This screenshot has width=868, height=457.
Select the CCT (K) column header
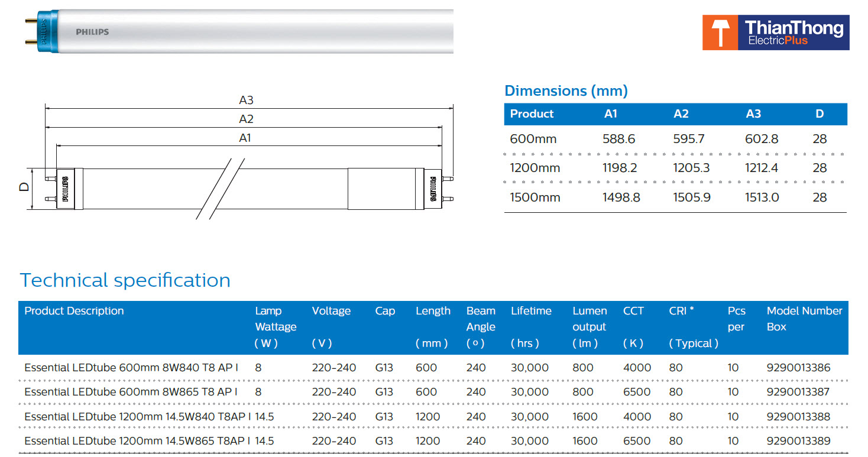point(633,326)
